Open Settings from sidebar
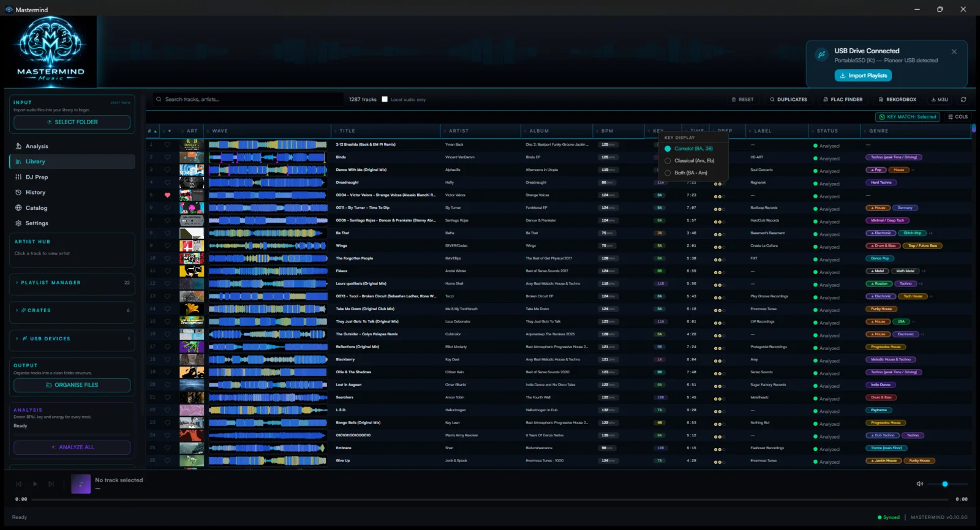980x530 pixels. (72, 223)
